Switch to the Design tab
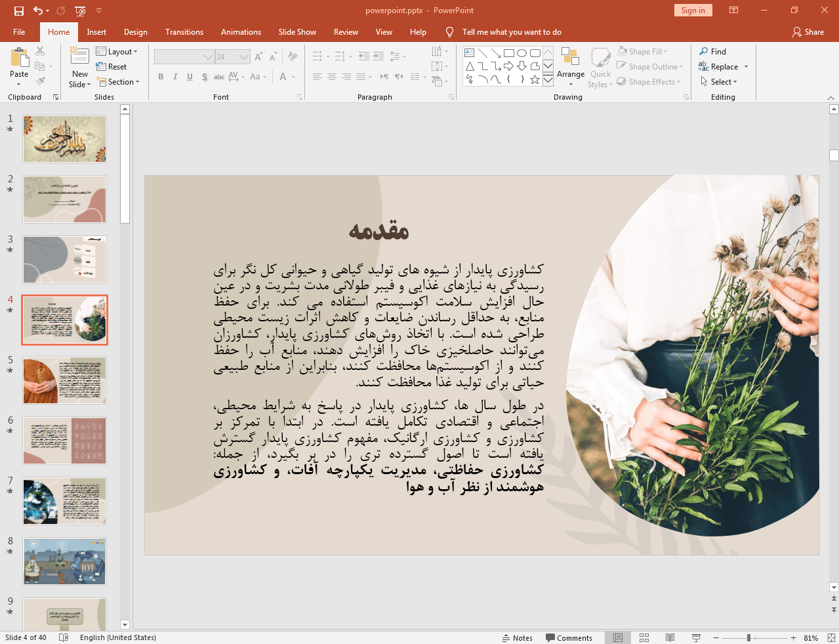The height and width of the screenshot is (644, 839). coord(135,32)
